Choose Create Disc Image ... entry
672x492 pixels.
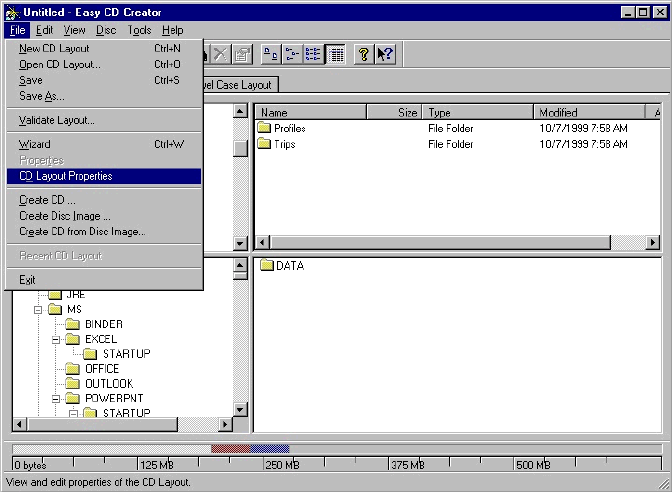(x=104, y=216)
